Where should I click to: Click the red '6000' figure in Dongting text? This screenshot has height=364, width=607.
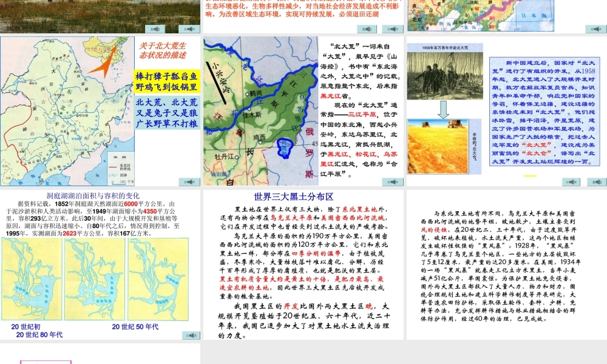point(131,204)
